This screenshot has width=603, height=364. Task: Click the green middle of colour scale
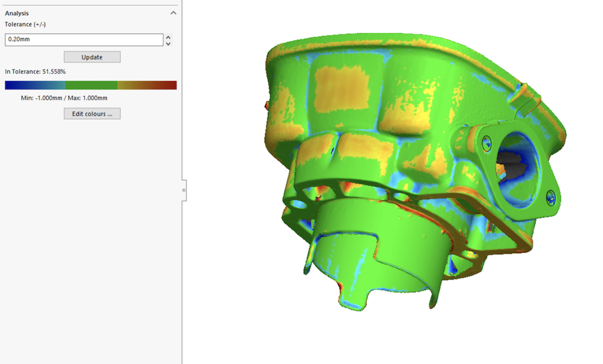(x=91, y=85)
